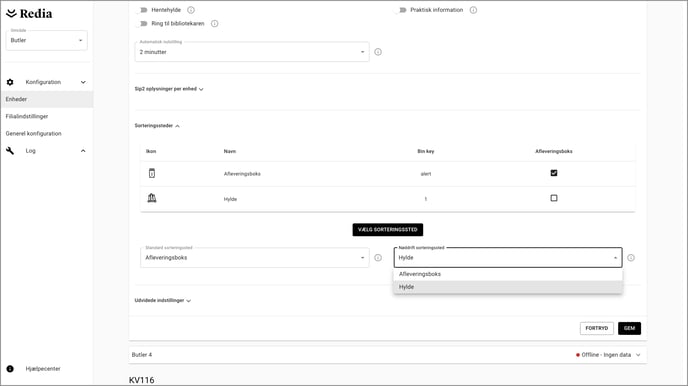Open info icon next to Ring til bibliotekaren
This screenshot has height=386, width=688.
tap(215, 24)
